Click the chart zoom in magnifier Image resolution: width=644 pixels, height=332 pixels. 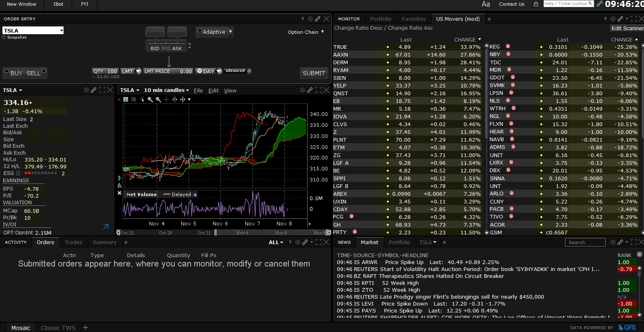pyautogui.click(x=150, y=99)
